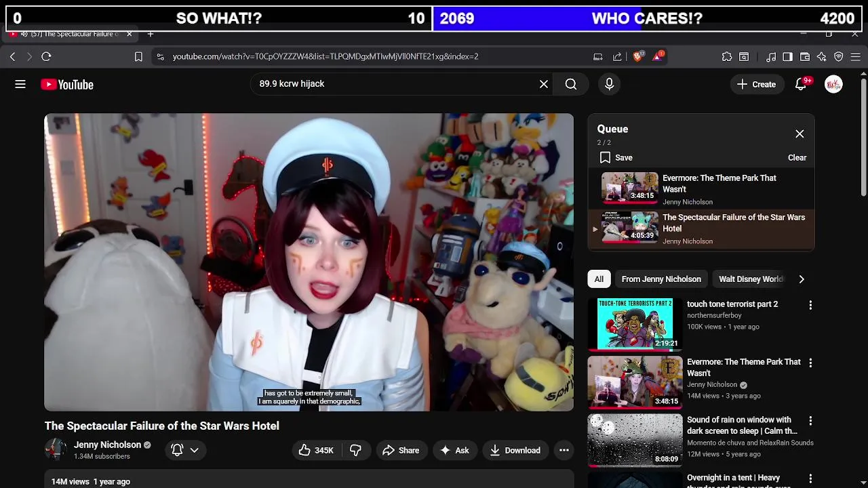Share the video
This screenshot has width=868, height=488.
(401, 451)
